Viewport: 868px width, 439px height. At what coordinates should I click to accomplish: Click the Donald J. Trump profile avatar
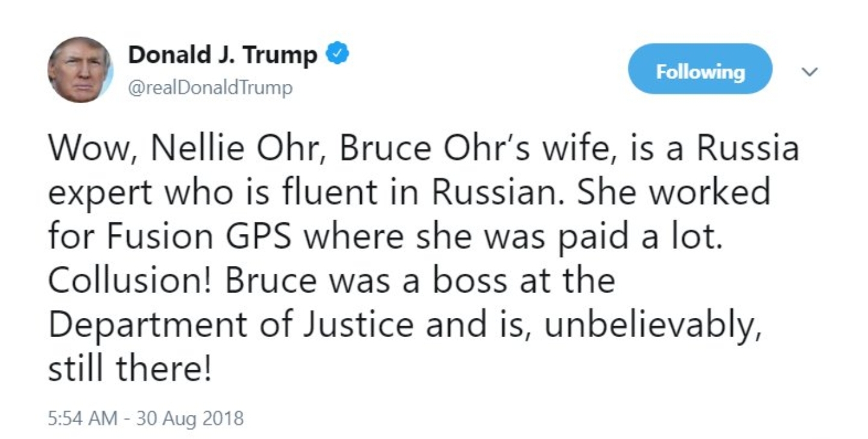click(80, 69)
